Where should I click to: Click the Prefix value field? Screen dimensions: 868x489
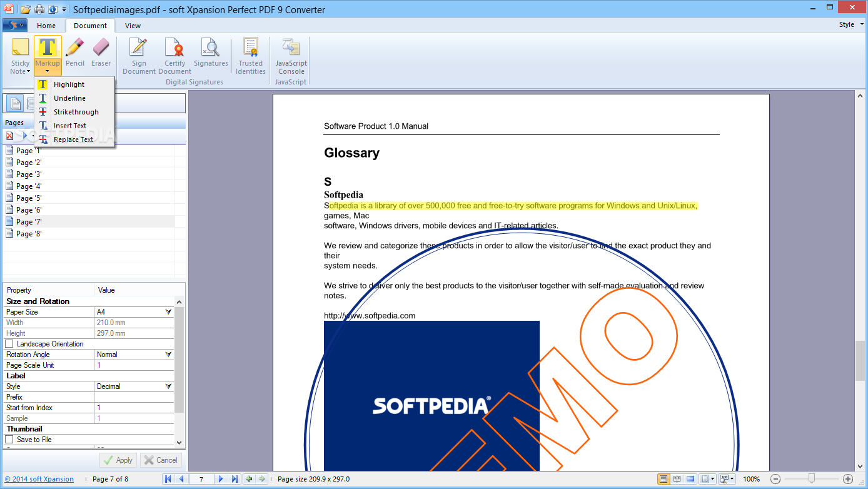pyautogui.click(x=134, y=397)
